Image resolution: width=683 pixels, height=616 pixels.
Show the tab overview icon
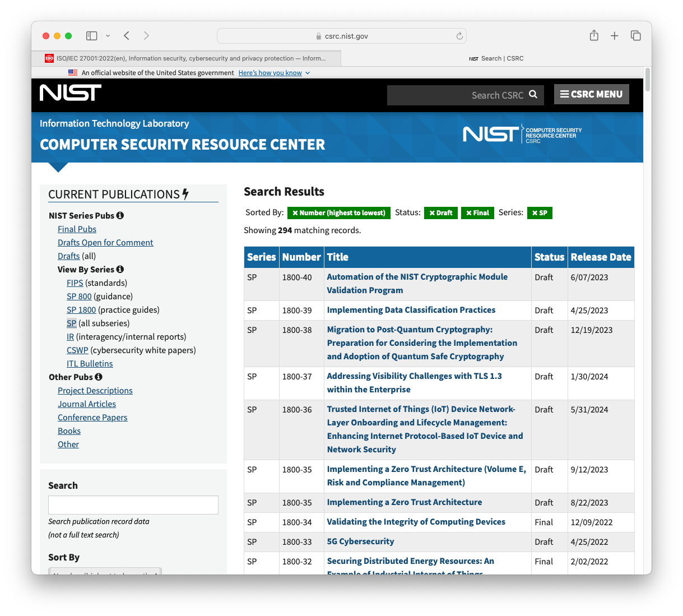click(636, 36)
